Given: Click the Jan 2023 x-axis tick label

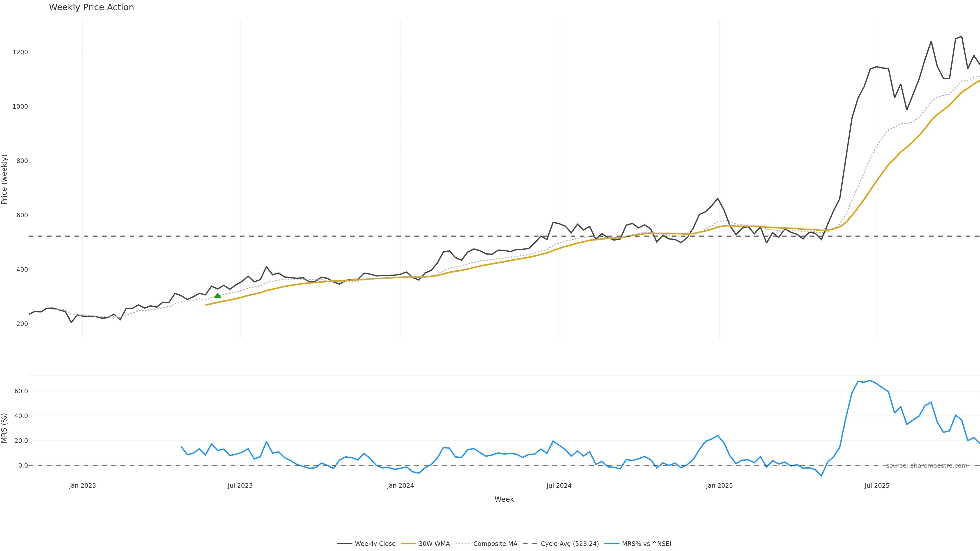Looking at the screenshot, I should coord(82,486).
